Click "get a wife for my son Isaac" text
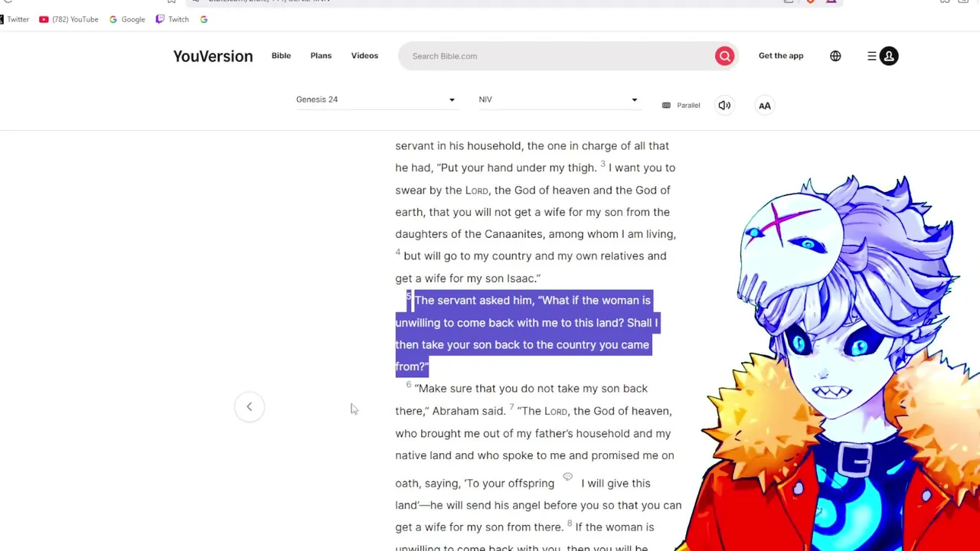Image resolution: width=980 pixels, height=551 pixels. click(x=467, y=279)
